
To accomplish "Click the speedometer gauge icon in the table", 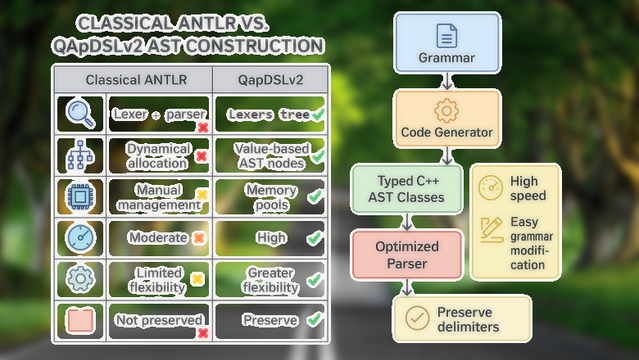I will click(x=80, y=238).
